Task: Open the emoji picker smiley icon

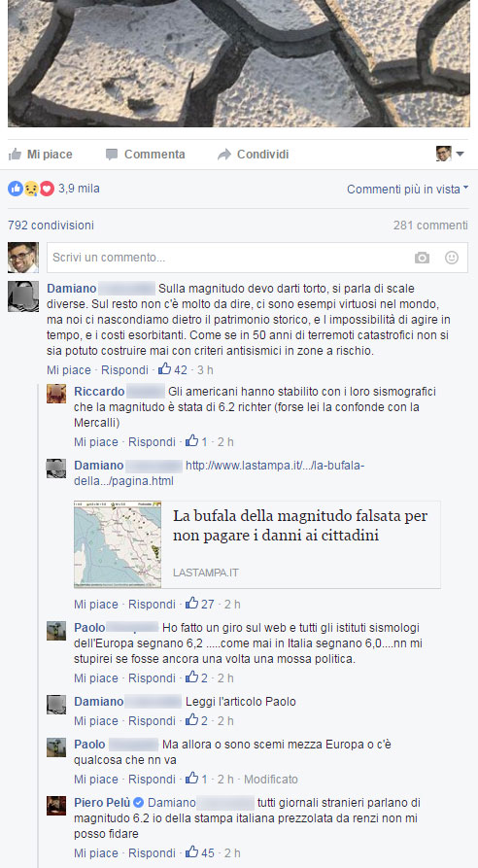Action: point(452,258)
